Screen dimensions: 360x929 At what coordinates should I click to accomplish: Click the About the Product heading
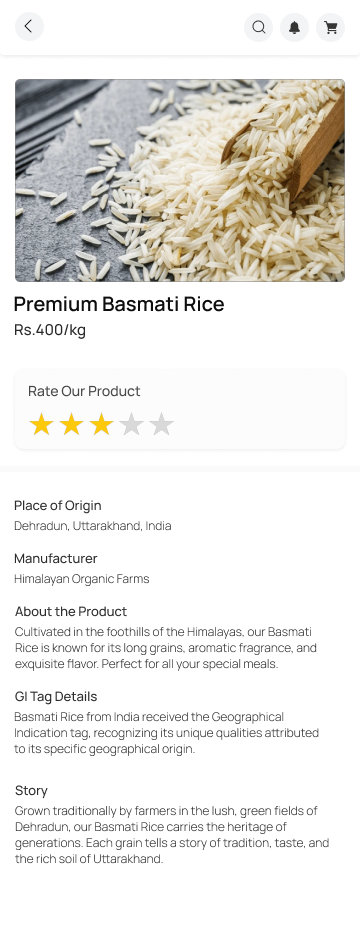tap(70, 611)
